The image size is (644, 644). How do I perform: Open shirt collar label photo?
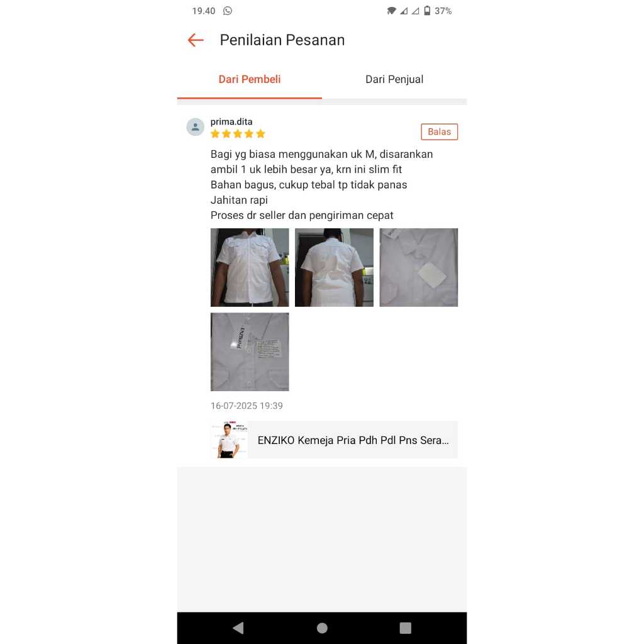click(x=250, y=352)
